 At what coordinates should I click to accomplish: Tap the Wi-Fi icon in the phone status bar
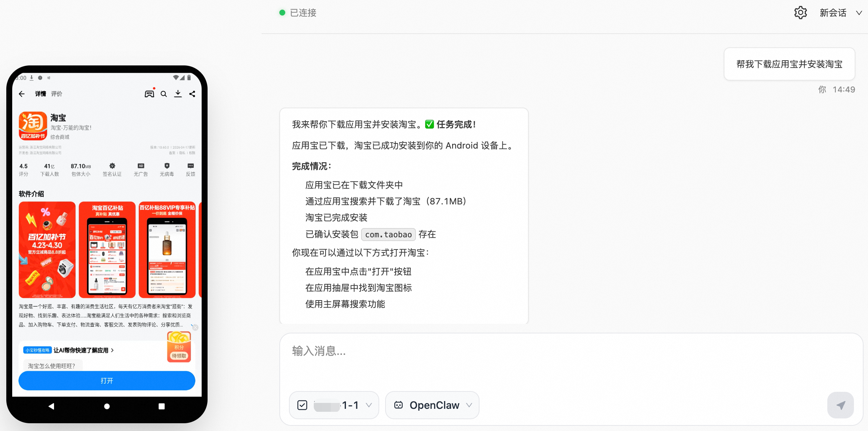tap(176, 78)
